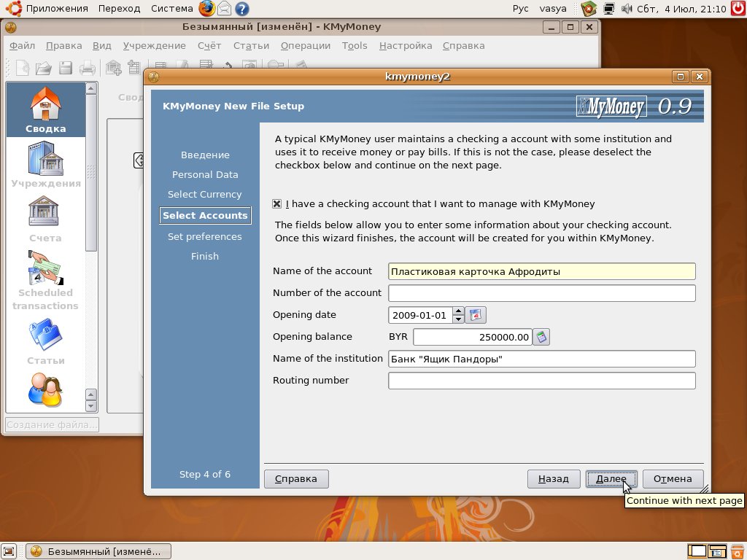Open calendar picker beside Opening date

click(476, 315)
